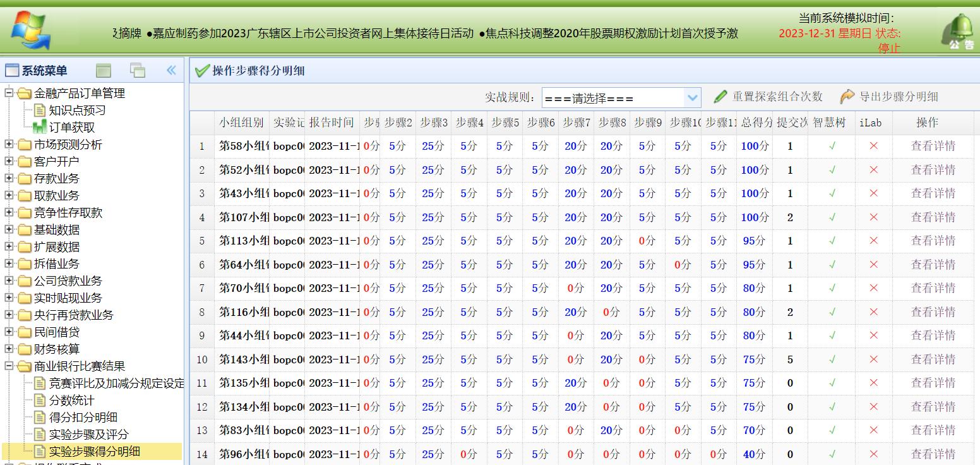980x465 pixels.
Task: Click the green checkmark icon beside 操作步骤得分明细 title
Action: 201,70
